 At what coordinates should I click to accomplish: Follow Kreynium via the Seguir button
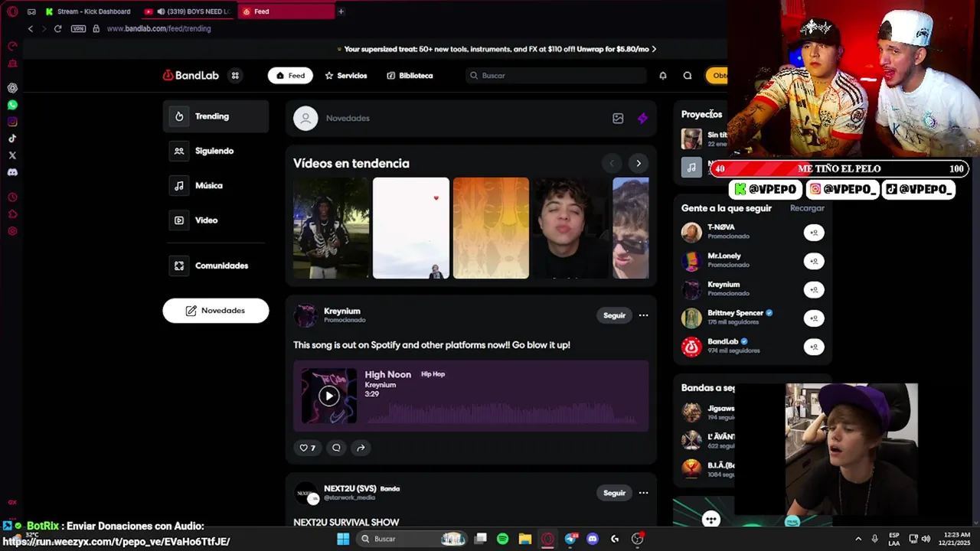tap(614, 315)
